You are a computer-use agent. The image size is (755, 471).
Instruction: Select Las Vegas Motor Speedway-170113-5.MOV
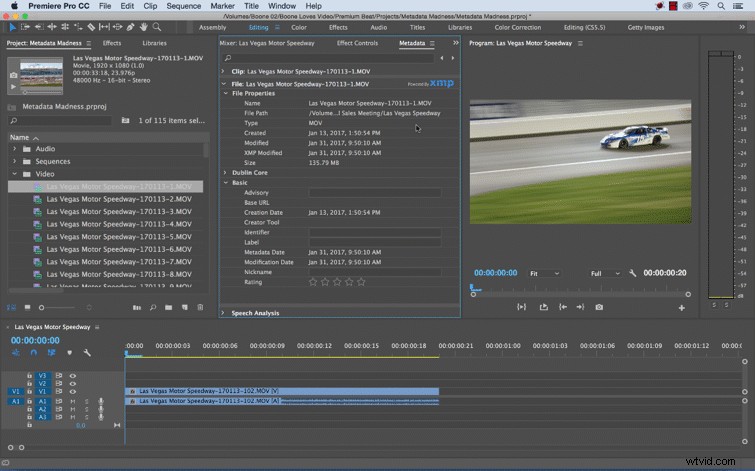pyautogui.click(x=119, y=236)
